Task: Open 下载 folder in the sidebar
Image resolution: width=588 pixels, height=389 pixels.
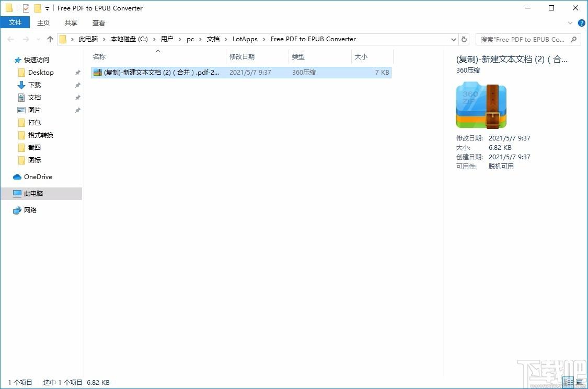Action: [x=34, y=85]
